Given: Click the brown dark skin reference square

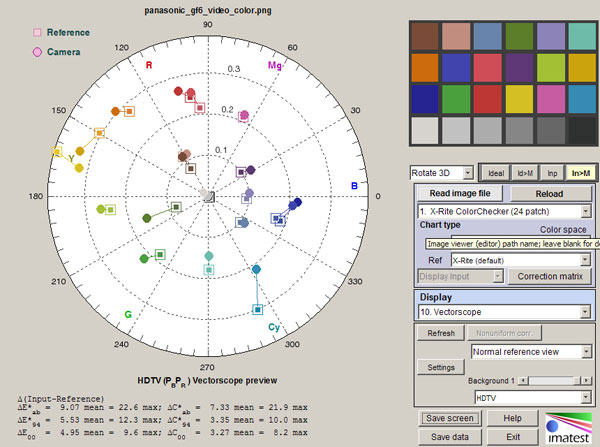Looking at the screenshot, I should pyautogui.click(x=191, y=168).
